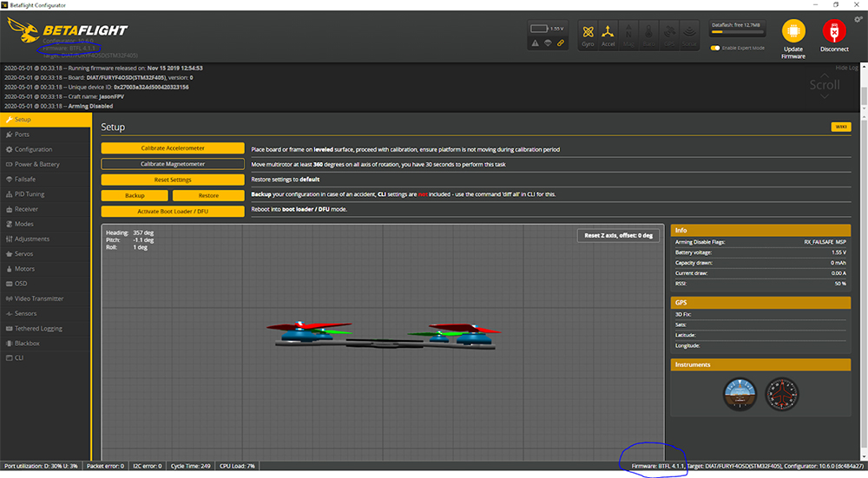This screenshot has height=478, width=868.
Task: Open Failsafe via its parachute icon
Action: click(10, 180)
